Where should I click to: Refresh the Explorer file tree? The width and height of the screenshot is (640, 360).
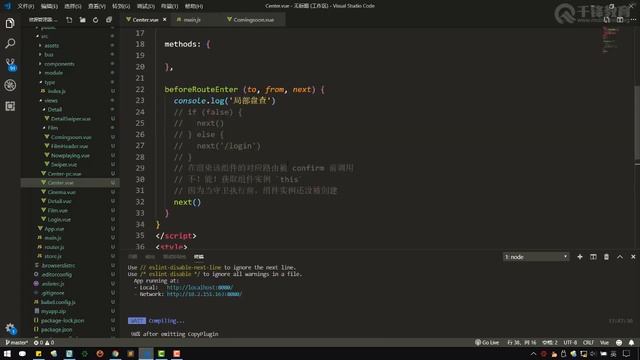point(96,20)
